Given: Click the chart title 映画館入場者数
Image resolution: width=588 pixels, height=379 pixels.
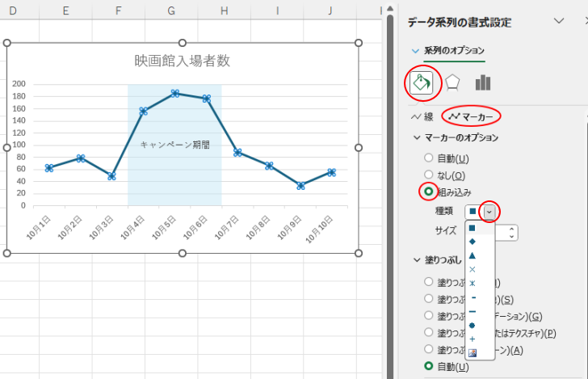Looking at the screenshot, I should 183,61.
